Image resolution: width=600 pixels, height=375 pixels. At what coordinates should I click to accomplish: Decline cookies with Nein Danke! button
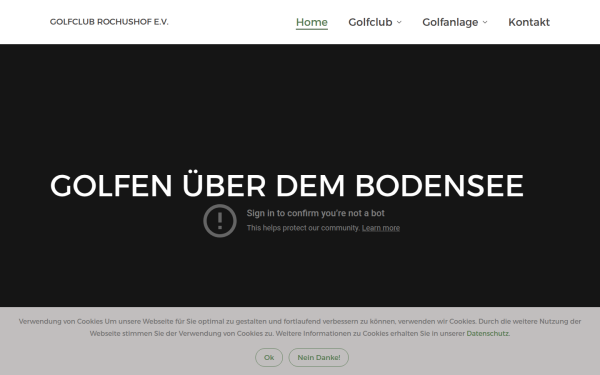(x=319, y=357)
